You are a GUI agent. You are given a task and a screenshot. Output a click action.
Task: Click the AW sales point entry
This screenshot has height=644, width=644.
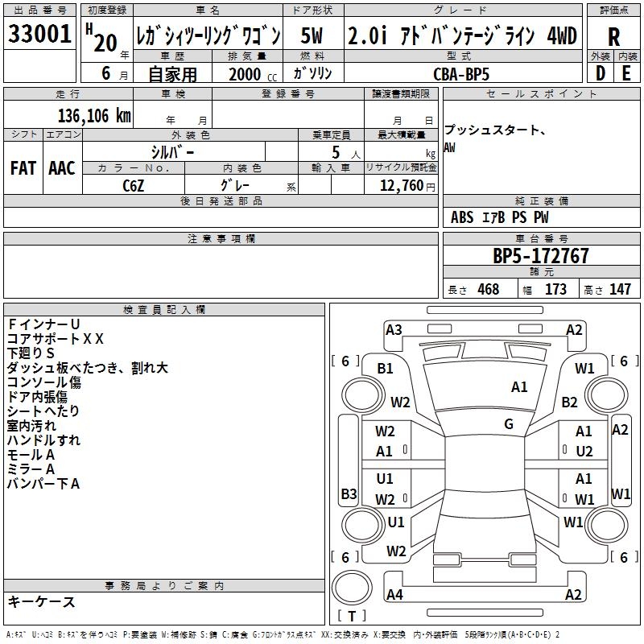point(449,147)
